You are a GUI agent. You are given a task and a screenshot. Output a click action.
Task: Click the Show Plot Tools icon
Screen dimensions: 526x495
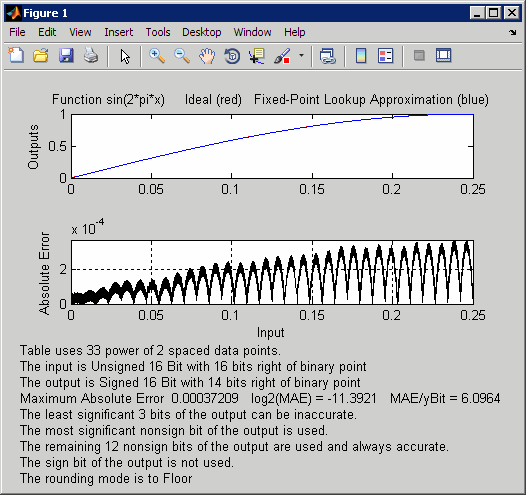(x=443, y=55)
